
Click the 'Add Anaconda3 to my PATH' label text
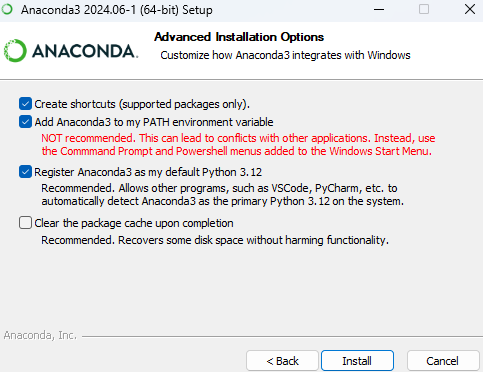(154, 122)
